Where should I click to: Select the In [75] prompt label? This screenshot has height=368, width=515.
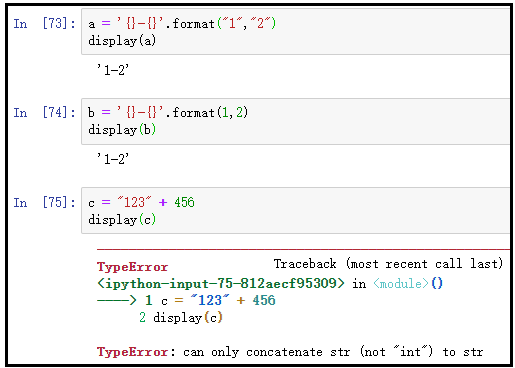[44, 202]
